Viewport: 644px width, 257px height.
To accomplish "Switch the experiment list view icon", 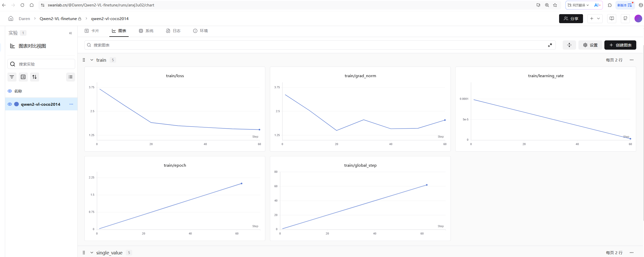I will point(70,77).
